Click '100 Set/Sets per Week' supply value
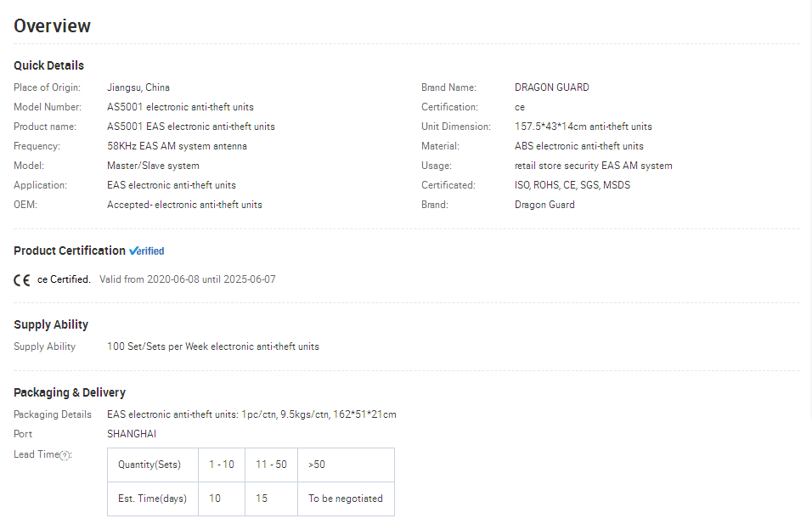Image resolution: width=812 pixels, height=524 pixels. (157, 347)
